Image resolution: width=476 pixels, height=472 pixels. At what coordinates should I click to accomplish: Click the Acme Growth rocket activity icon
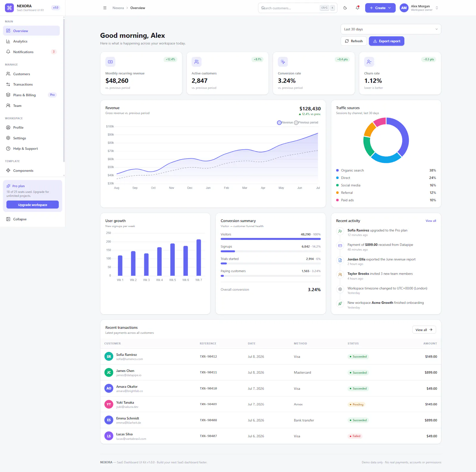[x=340, y=303]
